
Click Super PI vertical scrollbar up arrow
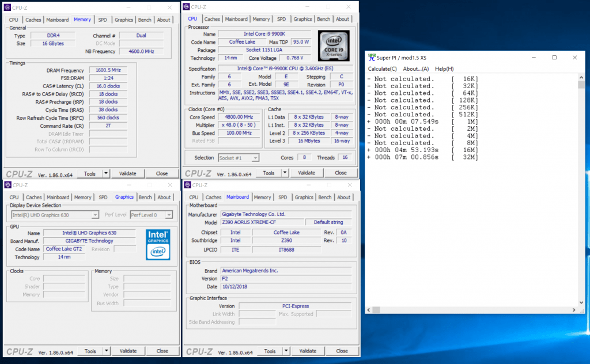[581, 77]
